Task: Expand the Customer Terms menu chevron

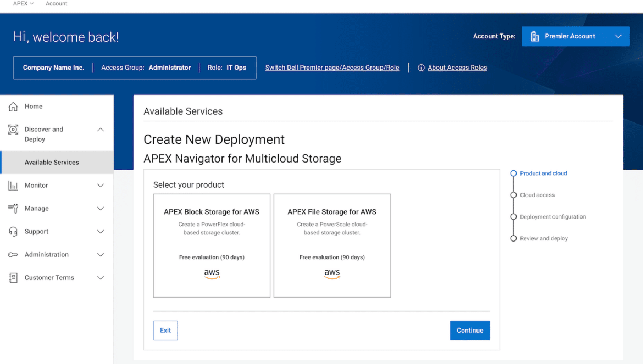Action: coord(101,278)
